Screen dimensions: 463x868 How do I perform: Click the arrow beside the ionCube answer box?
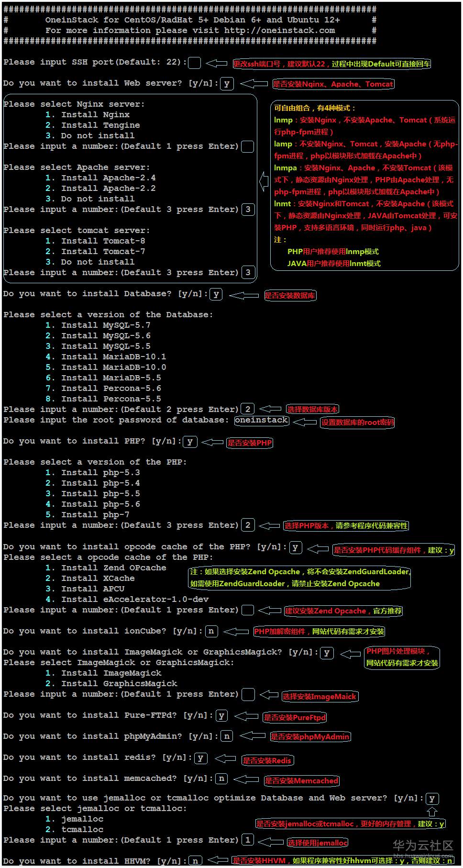[236, 632]
